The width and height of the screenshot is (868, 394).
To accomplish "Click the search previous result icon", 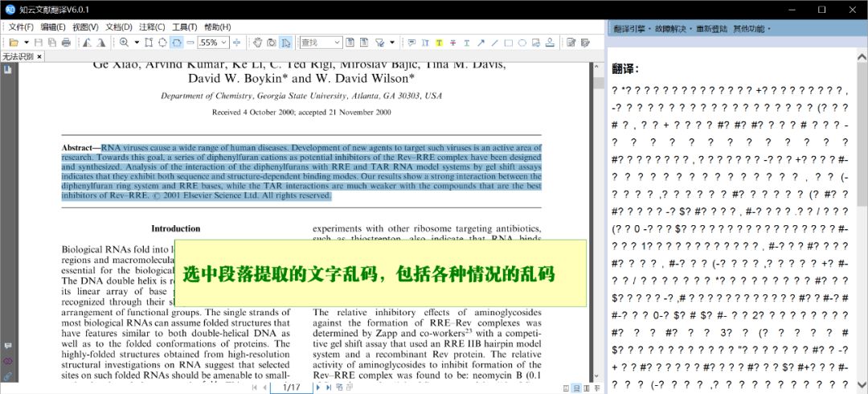I will coord(350,42).
